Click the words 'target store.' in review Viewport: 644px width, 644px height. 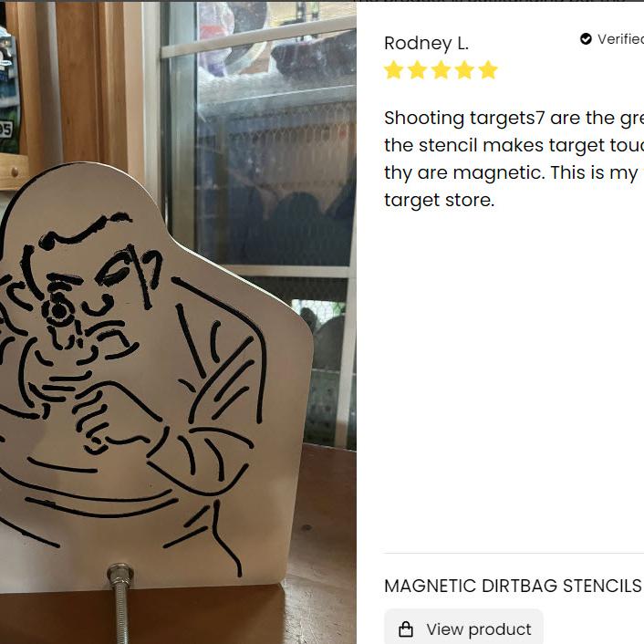439,200
